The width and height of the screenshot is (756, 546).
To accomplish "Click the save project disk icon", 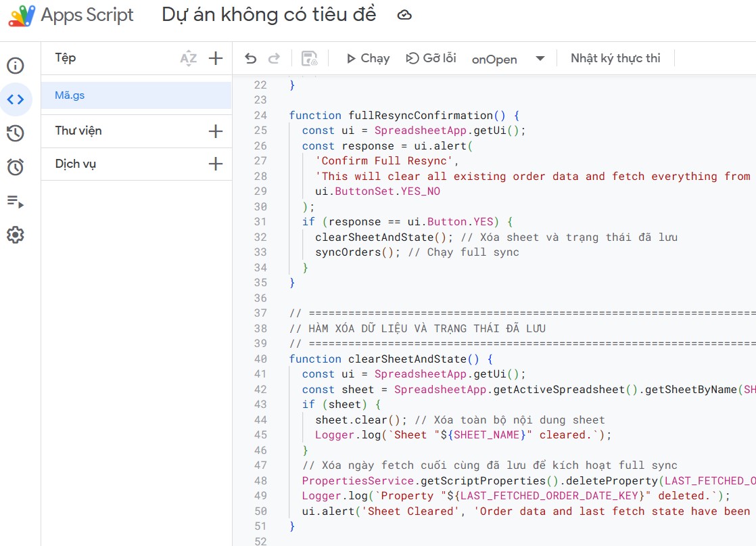I will tap(310, 58).
